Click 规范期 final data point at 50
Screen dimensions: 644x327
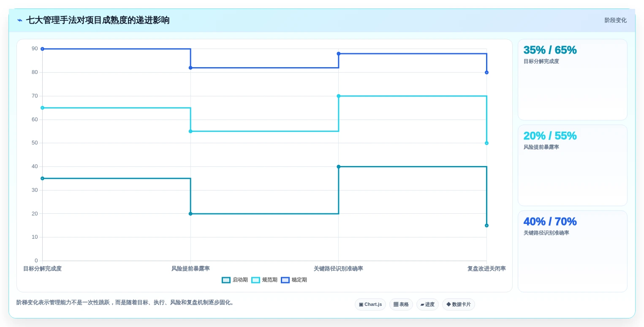[x=486, y=143]
